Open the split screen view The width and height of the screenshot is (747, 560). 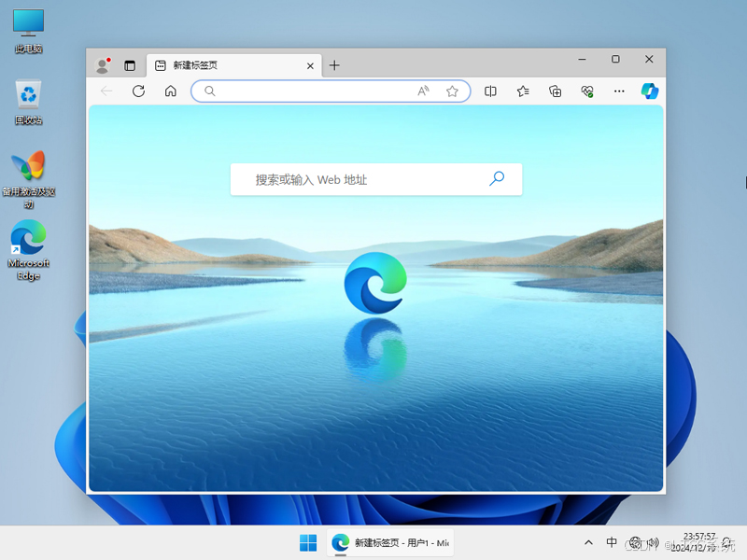click(x=490, y=91)
